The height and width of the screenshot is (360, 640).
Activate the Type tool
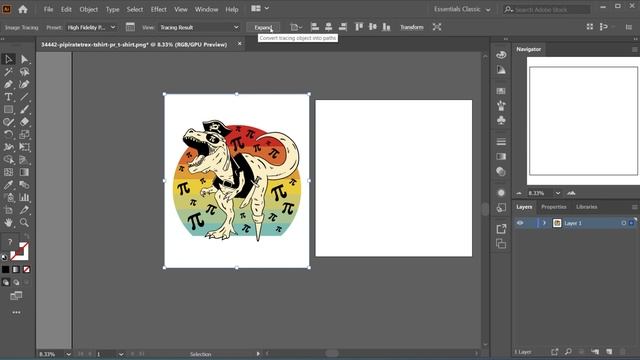[8, 97]
